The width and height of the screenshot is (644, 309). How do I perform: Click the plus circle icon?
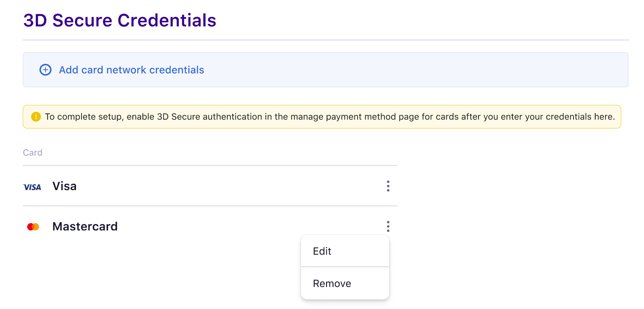tap(46, 70)
